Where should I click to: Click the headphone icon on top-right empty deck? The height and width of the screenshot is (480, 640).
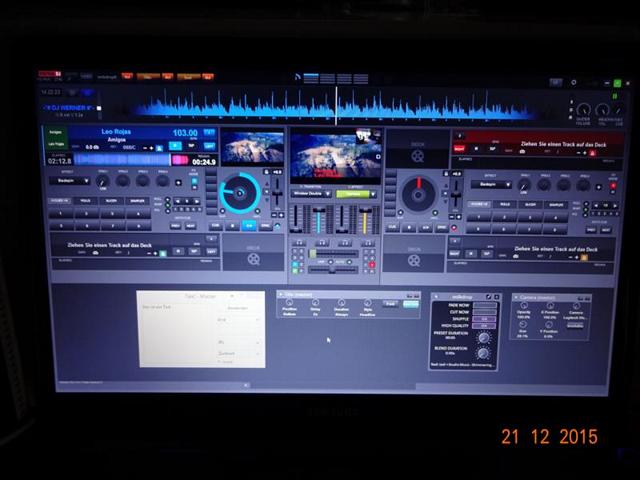pos(522,151)
